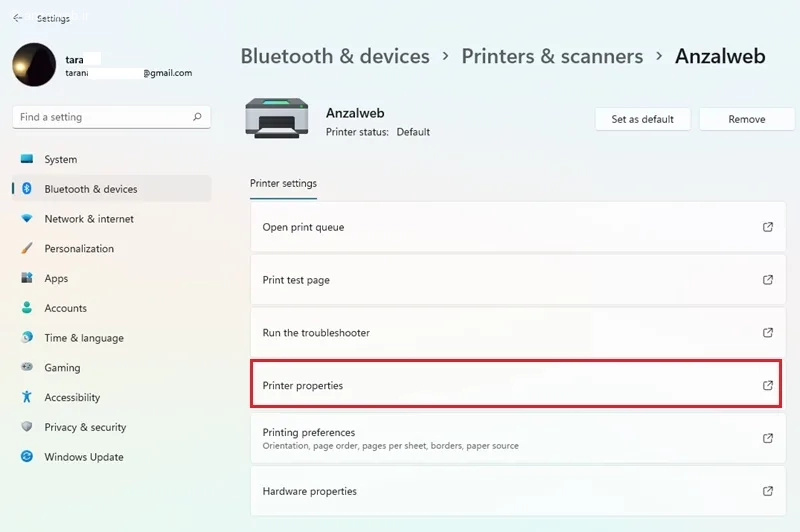Viewport: 800px width, 532px height.
Task: Open Gaming settings category
Action: 111,367
